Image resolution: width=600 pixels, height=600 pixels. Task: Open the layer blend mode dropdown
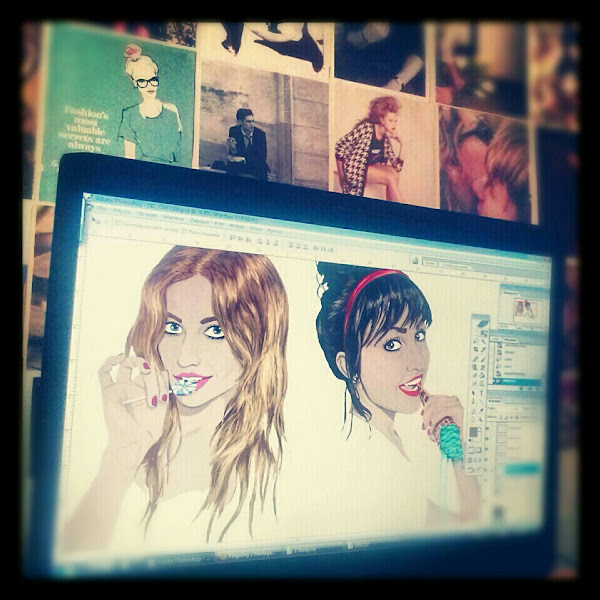[502, 408]
